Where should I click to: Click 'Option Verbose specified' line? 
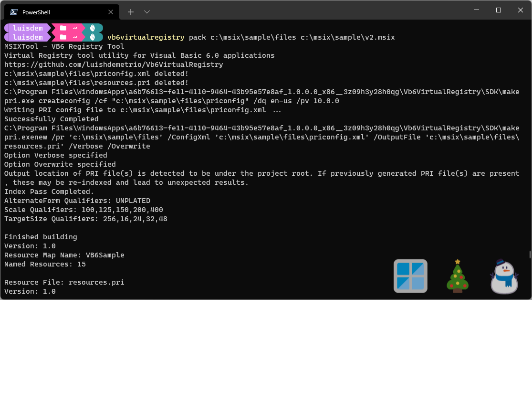[x=56, y=156]
